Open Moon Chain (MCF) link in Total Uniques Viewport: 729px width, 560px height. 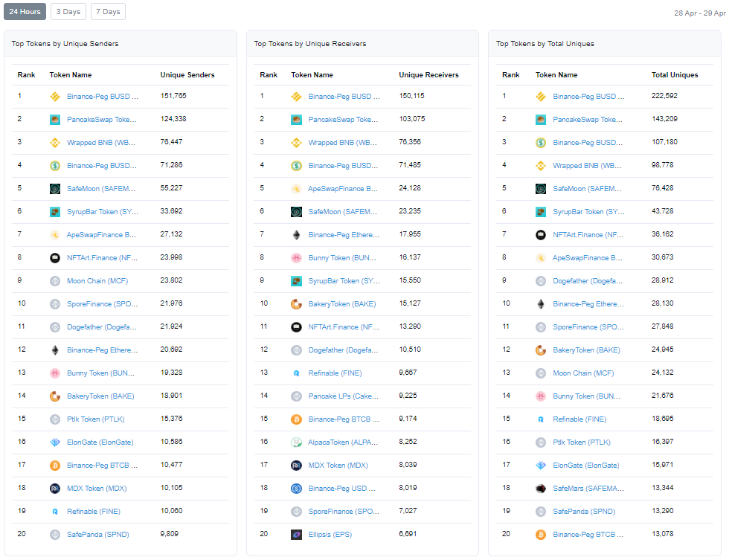click(x=583, y=373)
